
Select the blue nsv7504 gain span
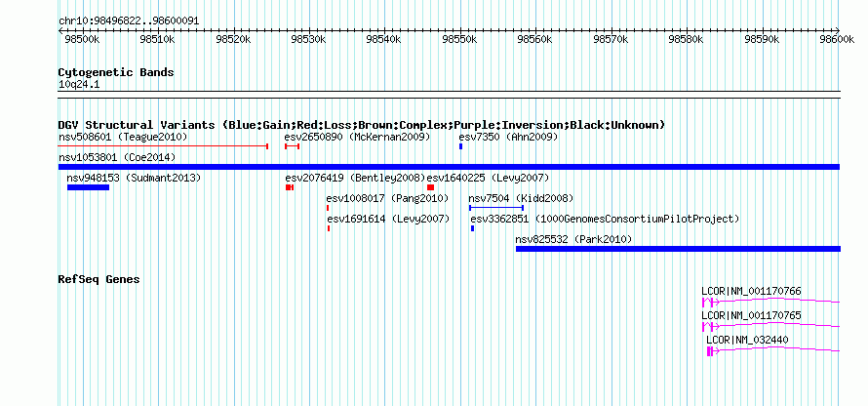coord(496,208)
